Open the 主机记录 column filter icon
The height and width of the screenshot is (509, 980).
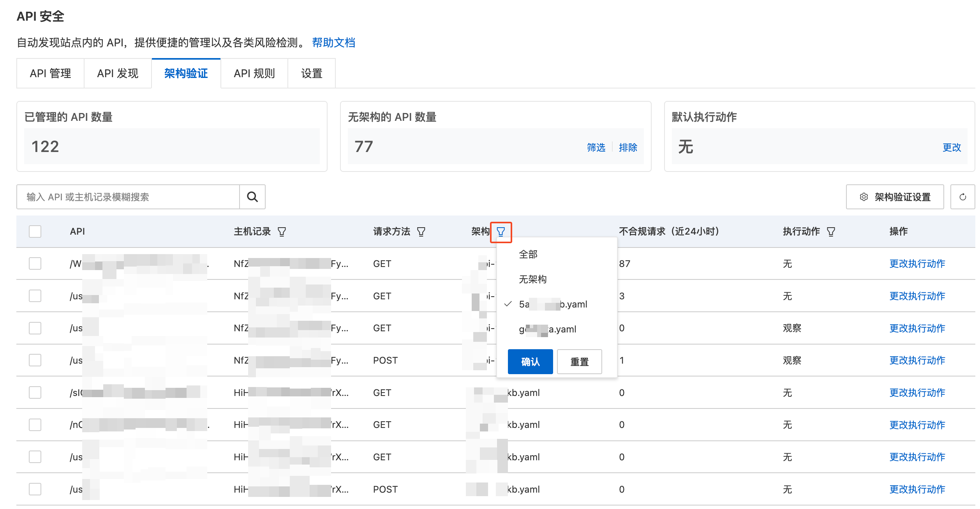(282, 232)
